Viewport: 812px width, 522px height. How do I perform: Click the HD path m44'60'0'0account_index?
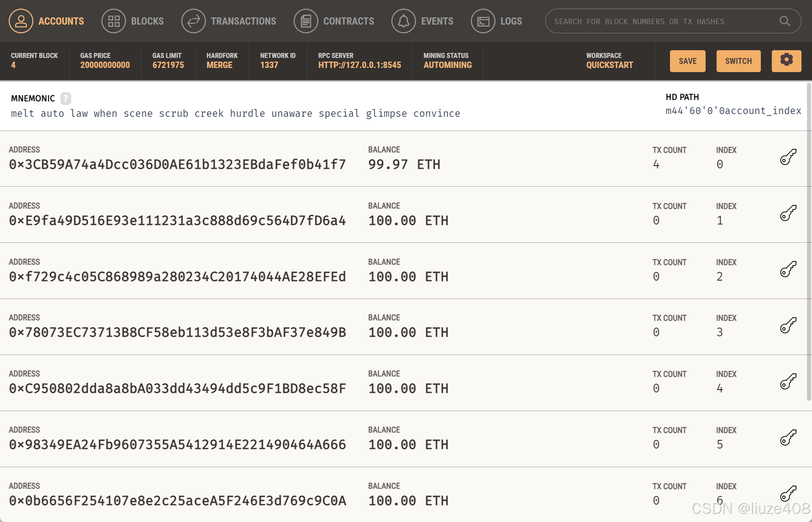pyautogui.click(x=733, y=111)
